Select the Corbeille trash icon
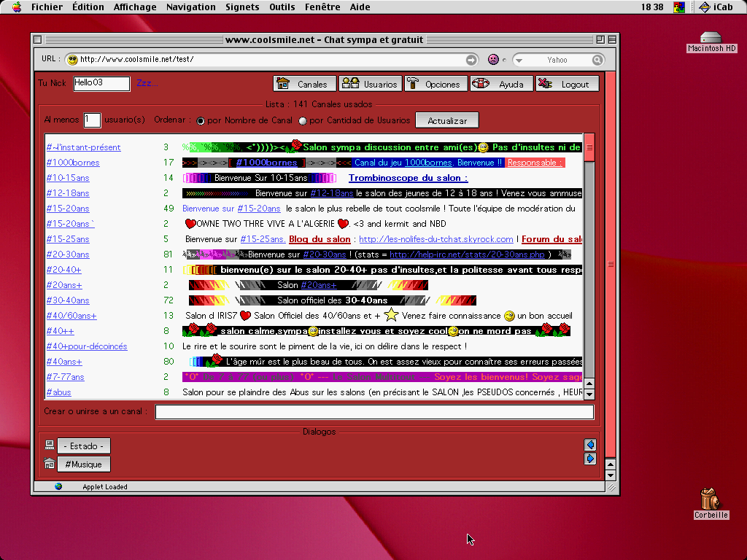 (x=711, y=503)
